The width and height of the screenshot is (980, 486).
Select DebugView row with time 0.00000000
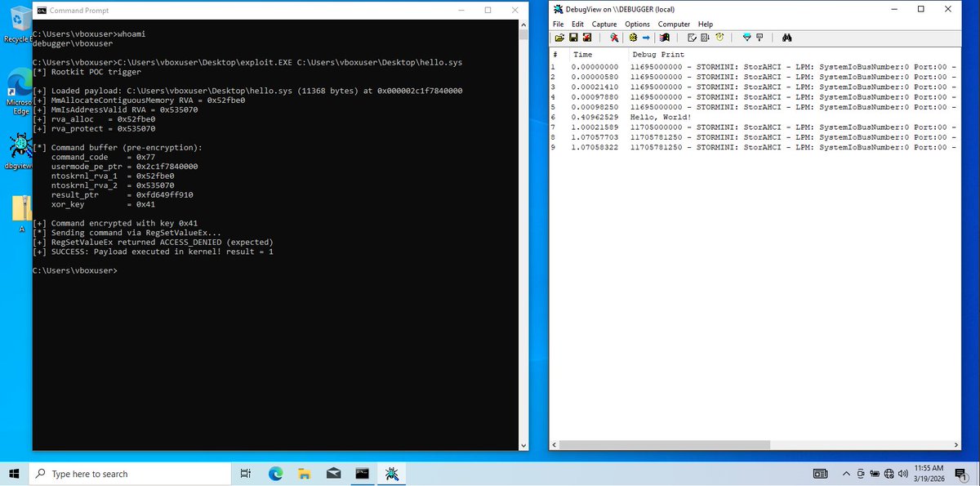(755, 66)
